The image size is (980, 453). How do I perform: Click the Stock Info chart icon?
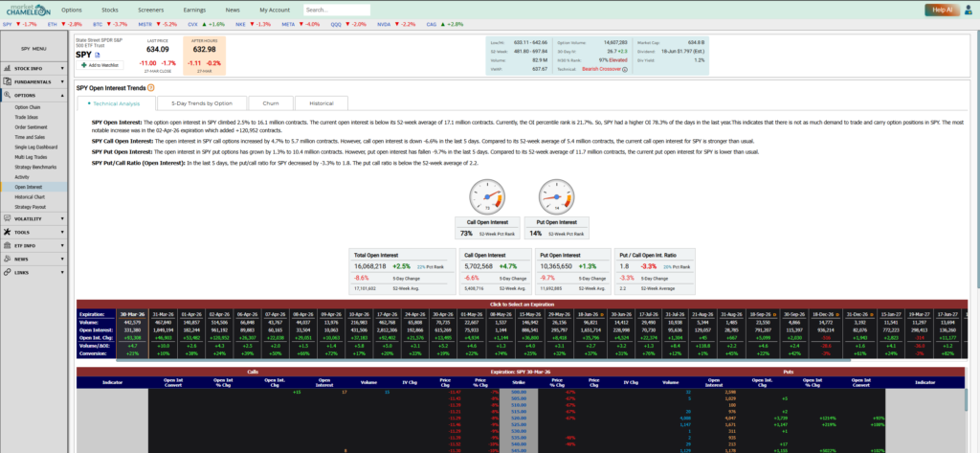8,68
